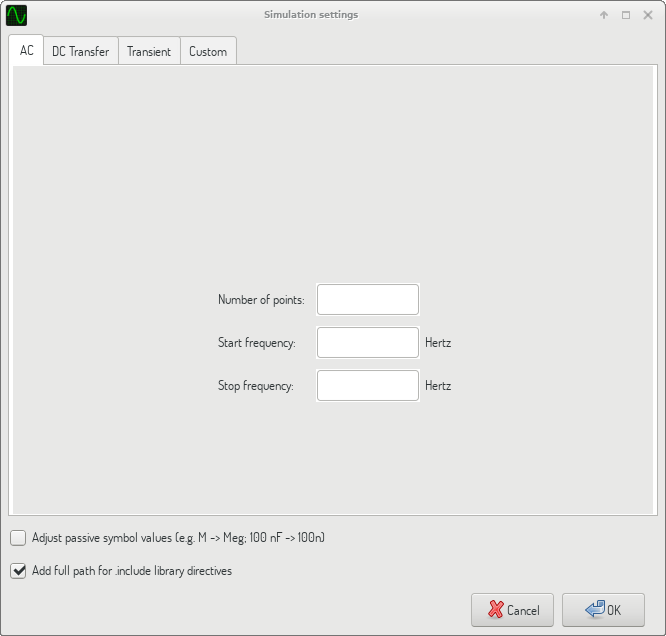
Task: Confirm settings with the OK button
Action: [x=603, y=610]
